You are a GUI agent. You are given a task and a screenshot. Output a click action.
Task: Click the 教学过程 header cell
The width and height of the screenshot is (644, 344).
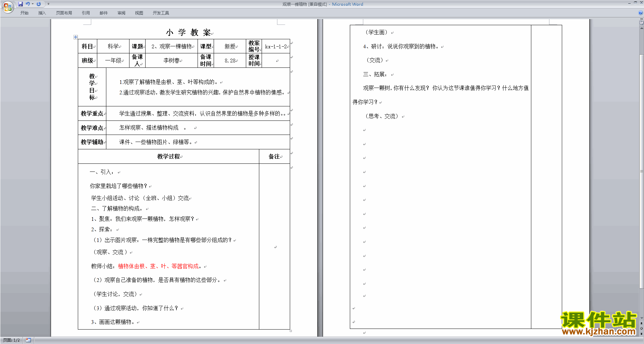pyautogui.click(x=168, y=156)
